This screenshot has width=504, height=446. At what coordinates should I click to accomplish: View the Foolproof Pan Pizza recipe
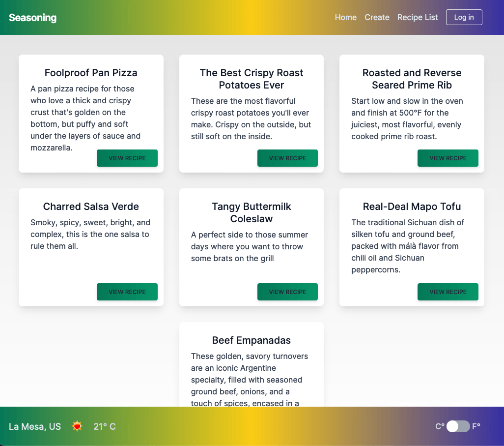(127, 158)
